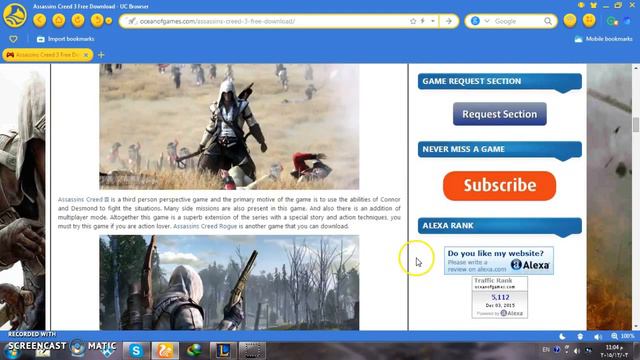Click the magnifier search icon

tap(548, 21)
